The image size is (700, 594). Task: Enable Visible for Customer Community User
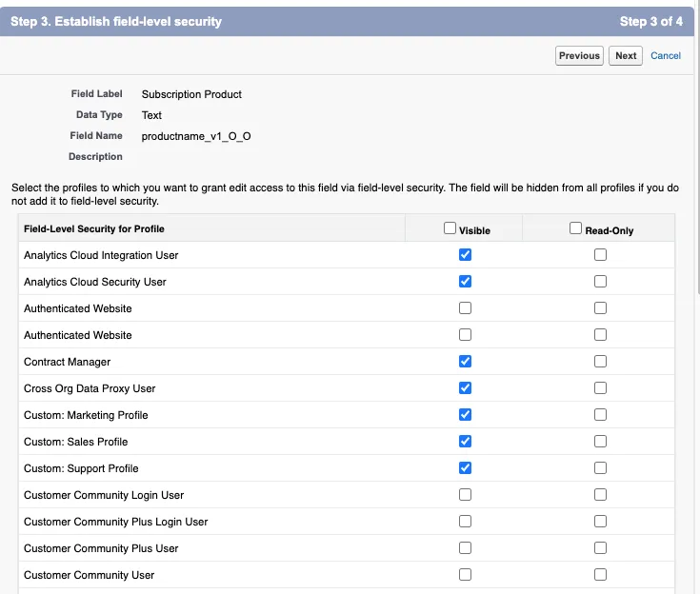click(465, 575)
